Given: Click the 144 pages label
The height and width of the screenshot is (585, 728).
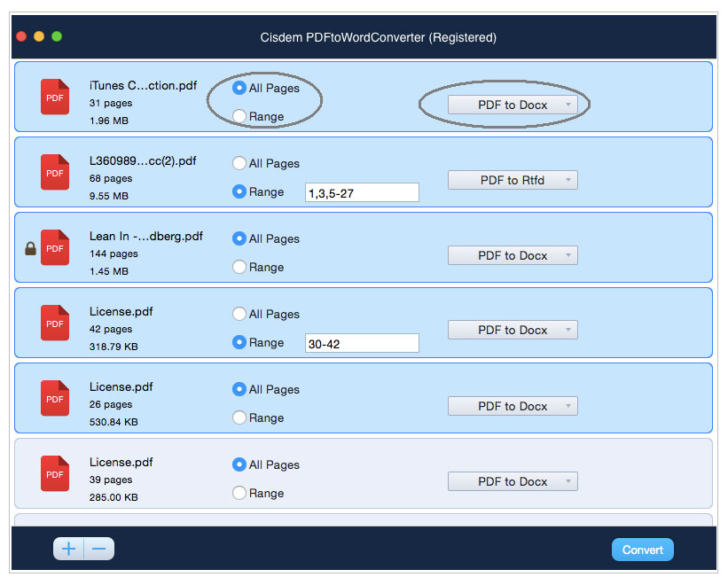Looking at the screenshot, I should click(x=114, y=253).
